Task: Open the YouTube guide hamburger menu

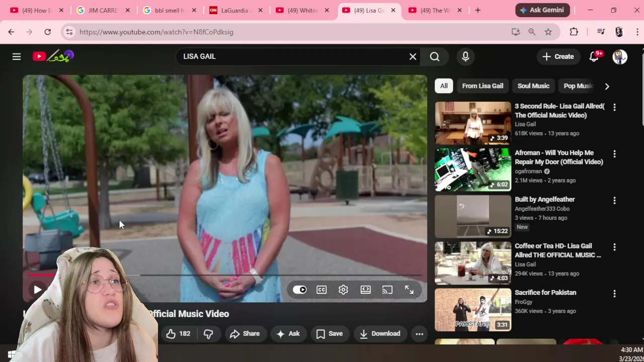Action: [17, 57]
